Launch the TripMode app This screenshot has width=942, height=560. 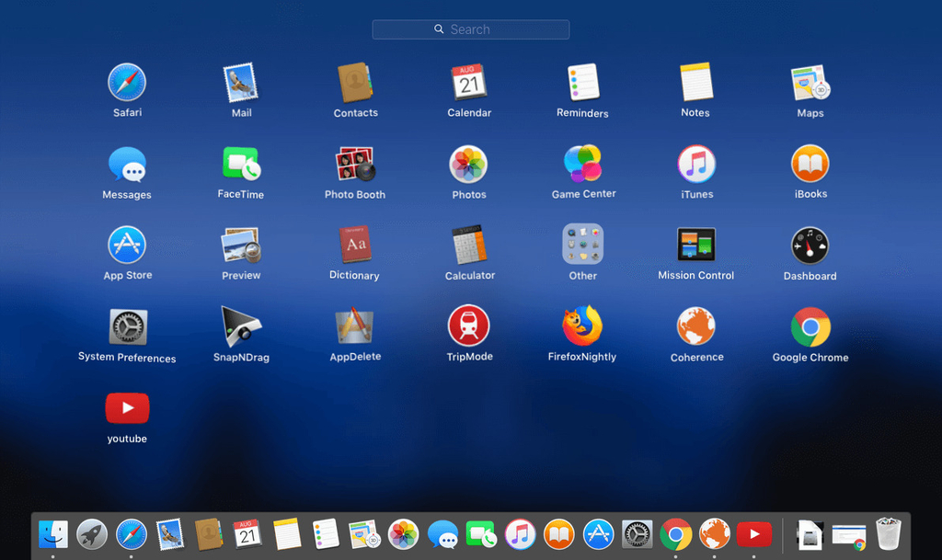point(468,326)
